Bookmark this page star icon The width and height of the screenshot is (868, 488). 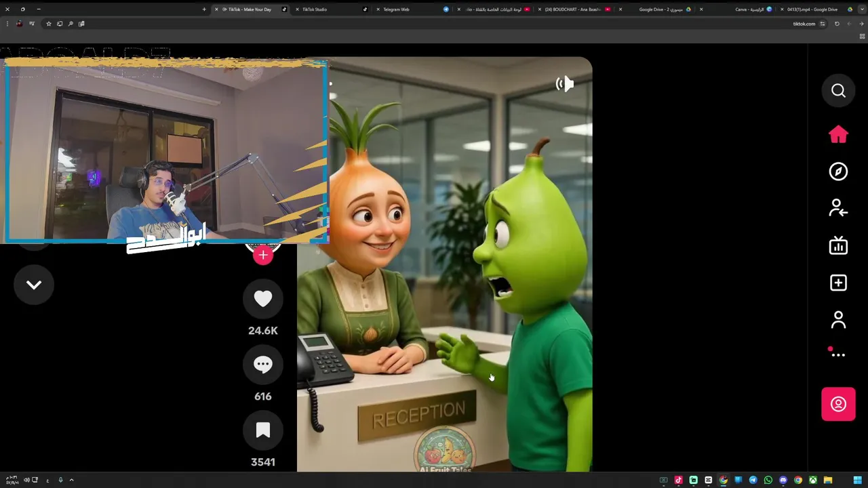[x=48, y=24]
